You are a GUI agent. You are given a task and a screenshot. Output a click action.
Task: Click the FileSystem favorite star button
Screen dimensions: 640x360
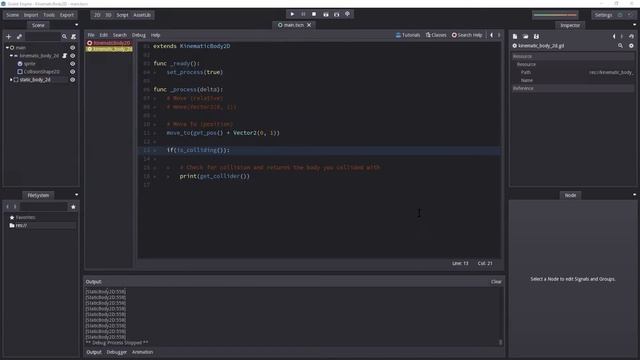click(x=73, y=207)
